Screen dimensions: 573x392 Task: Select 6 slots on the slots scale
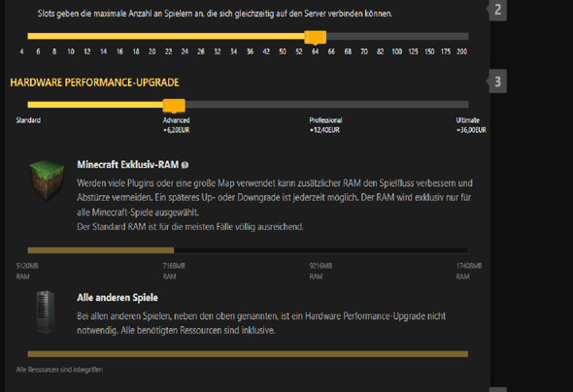click(x=38, y=51)
